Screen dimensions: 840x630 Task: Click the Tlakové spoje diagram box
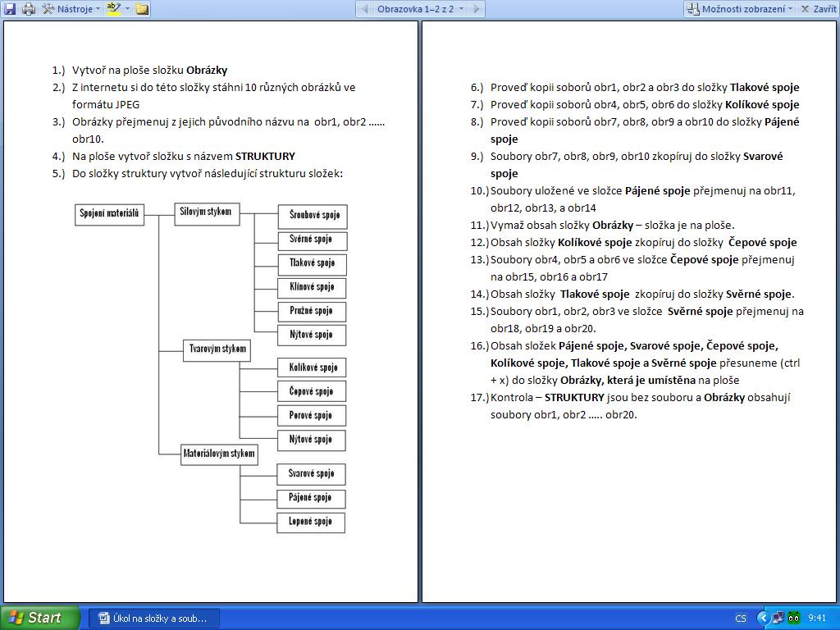(x=312, y=264)
